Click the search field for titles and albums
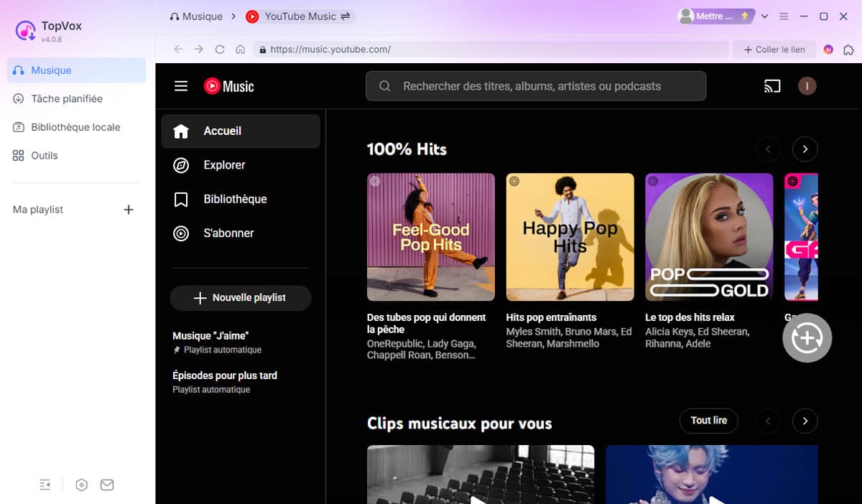The image size is (862, 504). click(536, 86)
